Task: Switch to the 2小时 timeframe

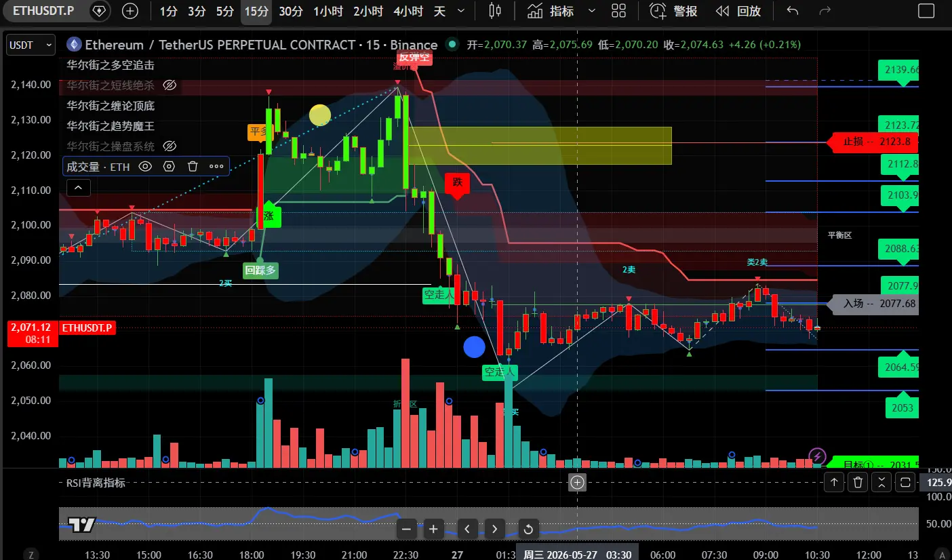Action: [x=368, y=11]
